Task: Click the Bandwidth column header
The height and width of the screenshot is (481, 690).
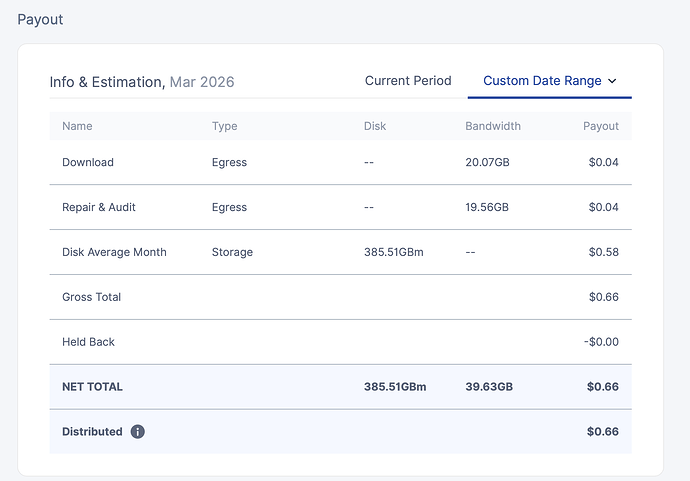Action: pyautogui.click(x=493, y=126)
